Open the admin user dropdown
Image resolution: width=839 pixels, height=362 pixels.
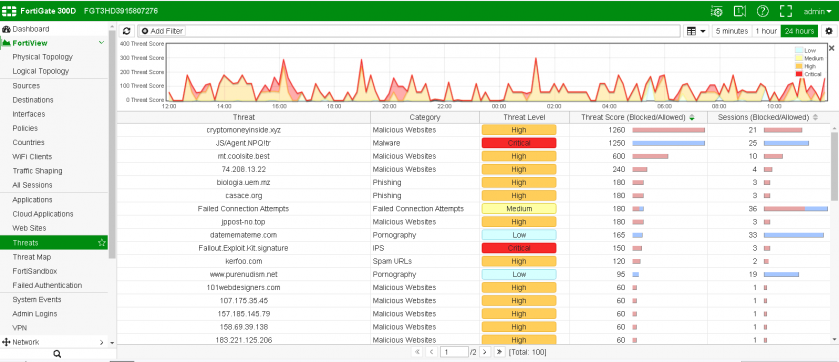tap(817, 11)
